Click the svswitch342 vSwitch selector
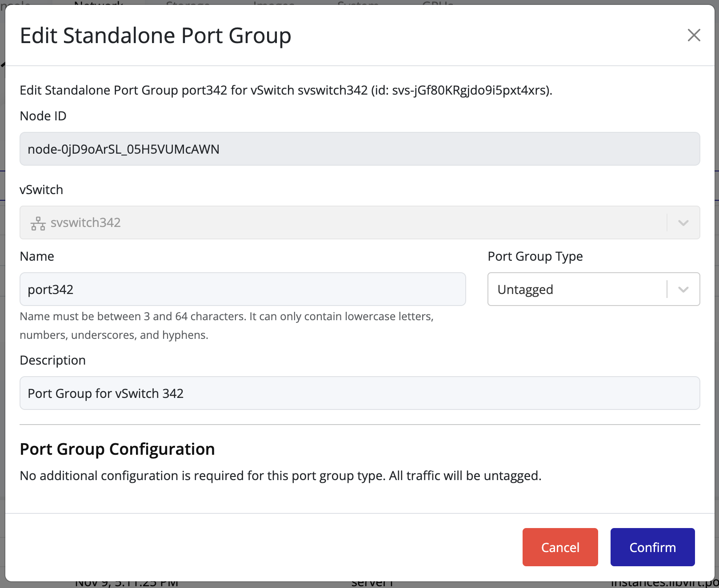 point(311,222)
